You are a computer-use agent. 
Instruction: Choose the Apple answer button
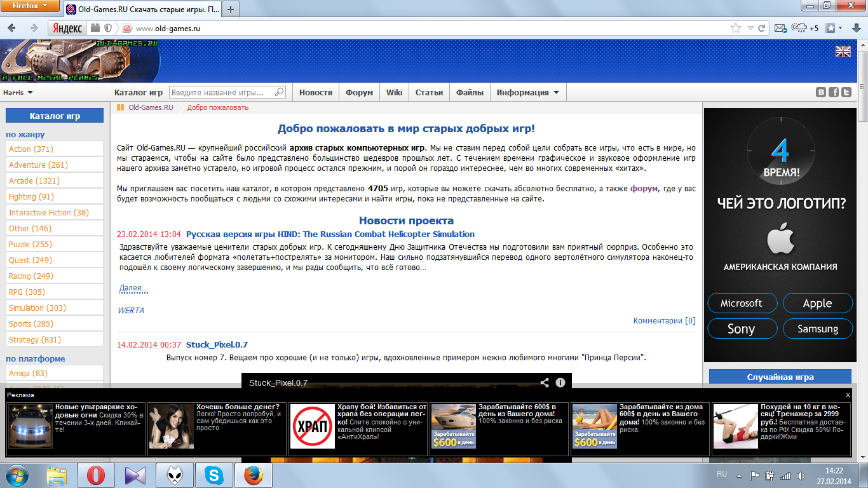(818, 303)
